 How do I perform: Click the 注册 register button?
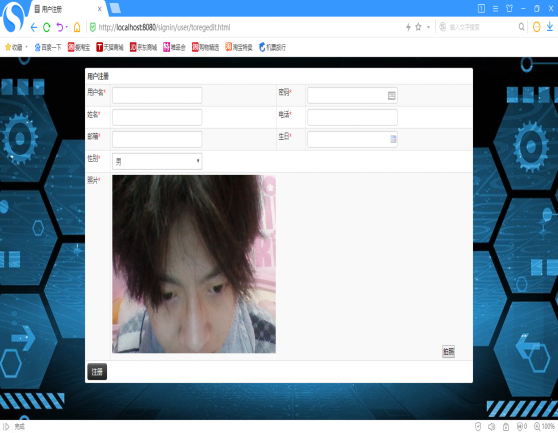point(97,371)
